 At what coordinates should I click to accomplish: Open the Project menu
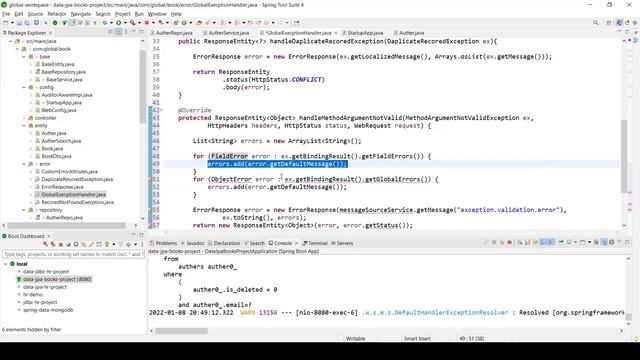122,14
